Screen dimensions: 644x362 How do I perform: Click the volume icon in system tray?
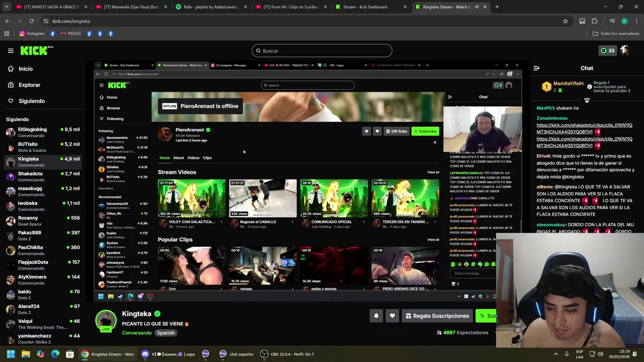pos(600,354)
